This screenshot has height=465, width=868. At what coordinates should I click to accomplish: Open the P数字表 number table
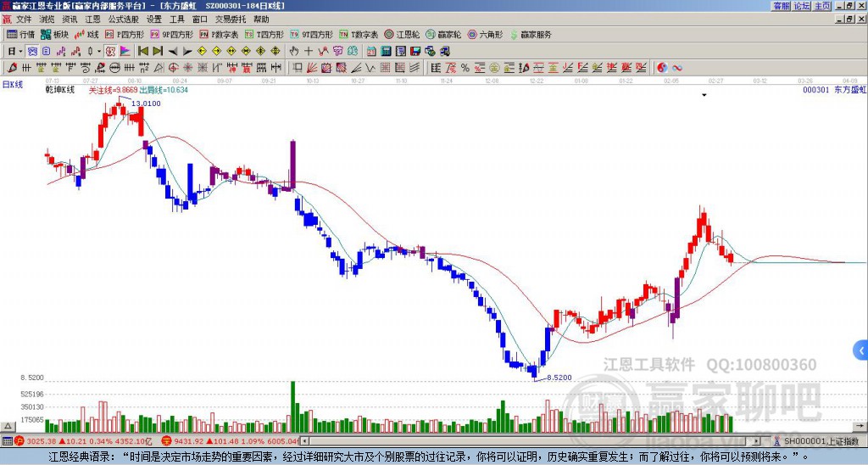coord(219,34)
